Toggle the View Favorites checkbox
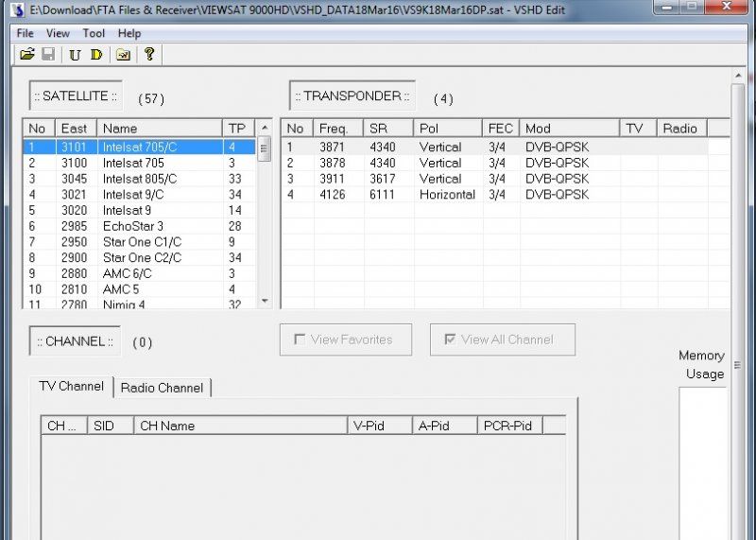Viewport: 756px width, 540px height. point(300,340)
